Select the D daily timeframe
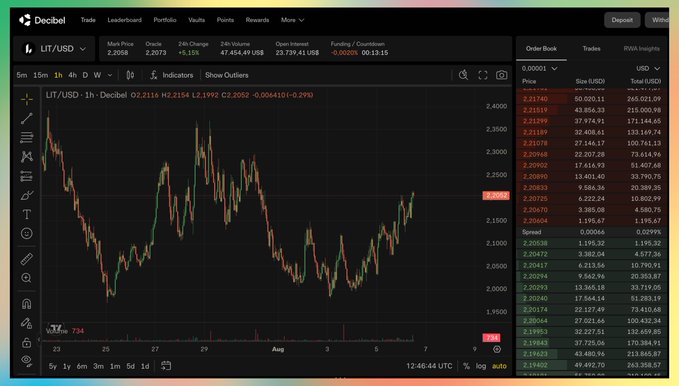Screen dimensions: 679x386 coord(85,75)
